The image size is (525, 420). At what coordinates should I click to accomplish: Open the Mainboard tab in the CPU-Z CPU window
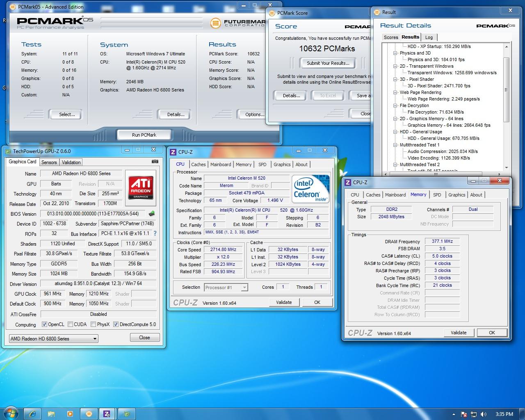[x=221, y=164]
